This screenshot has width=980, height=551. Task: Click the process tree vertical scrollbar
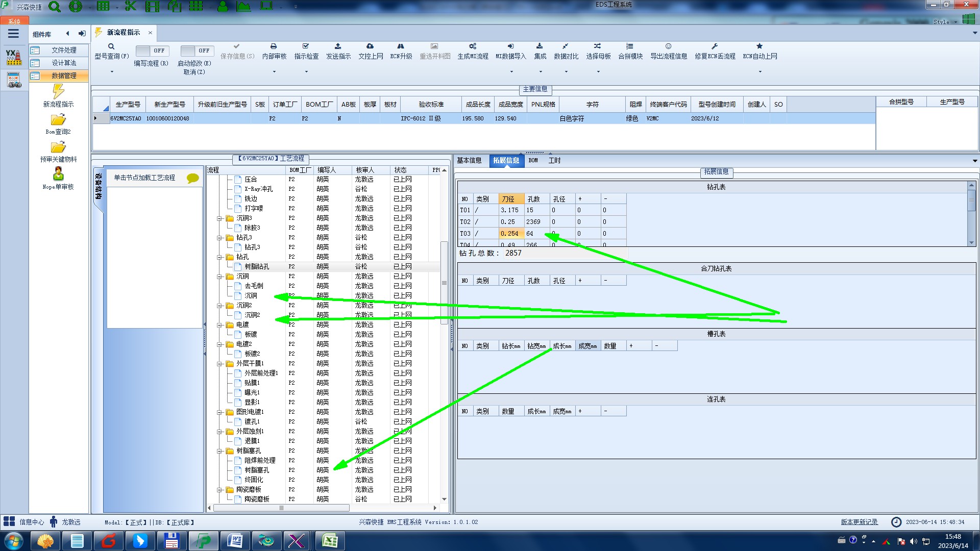[444, 283]
